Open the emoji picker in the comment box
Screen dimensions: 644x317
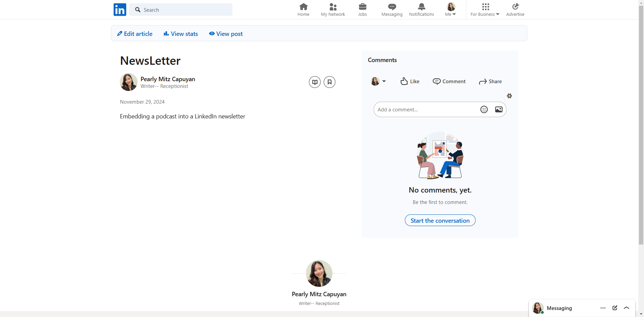tap(484, 109)
